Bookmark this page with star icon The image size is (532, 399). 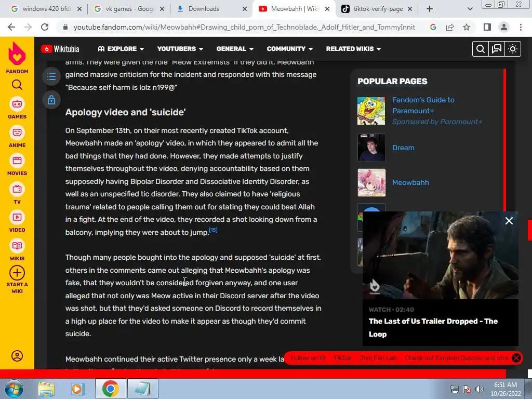[x=467, y=27]
